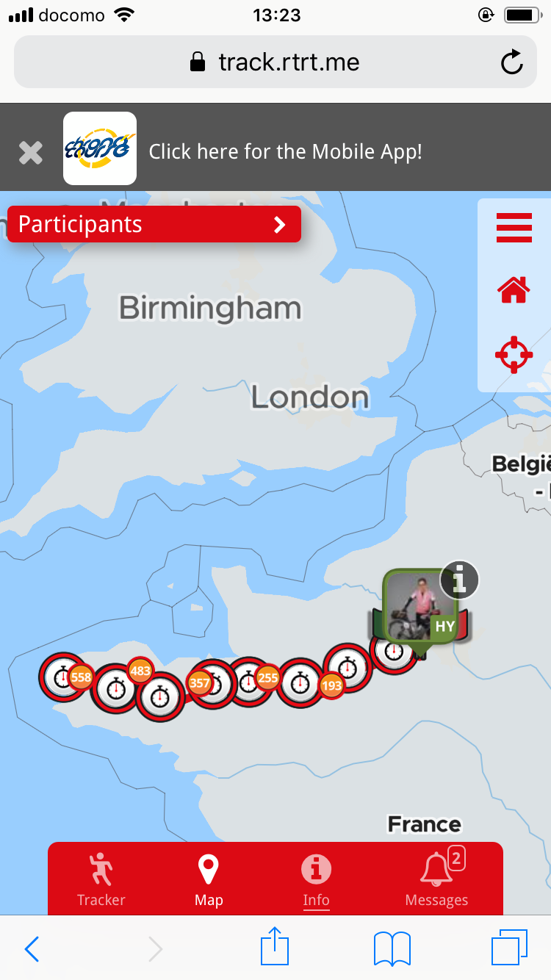The width and height of the screenshot is (551, 980).
Task: Click here for the Mobile App link
Action: (285, 152)
